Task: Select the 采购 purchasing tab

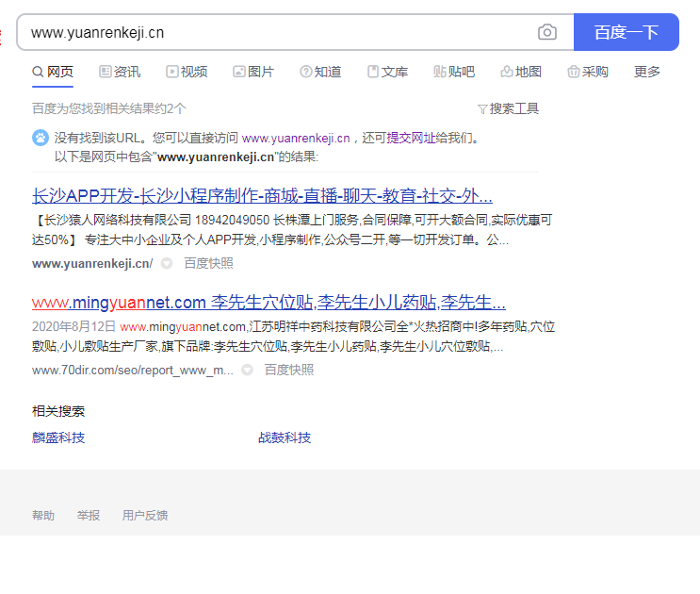Action: point(588,72)
